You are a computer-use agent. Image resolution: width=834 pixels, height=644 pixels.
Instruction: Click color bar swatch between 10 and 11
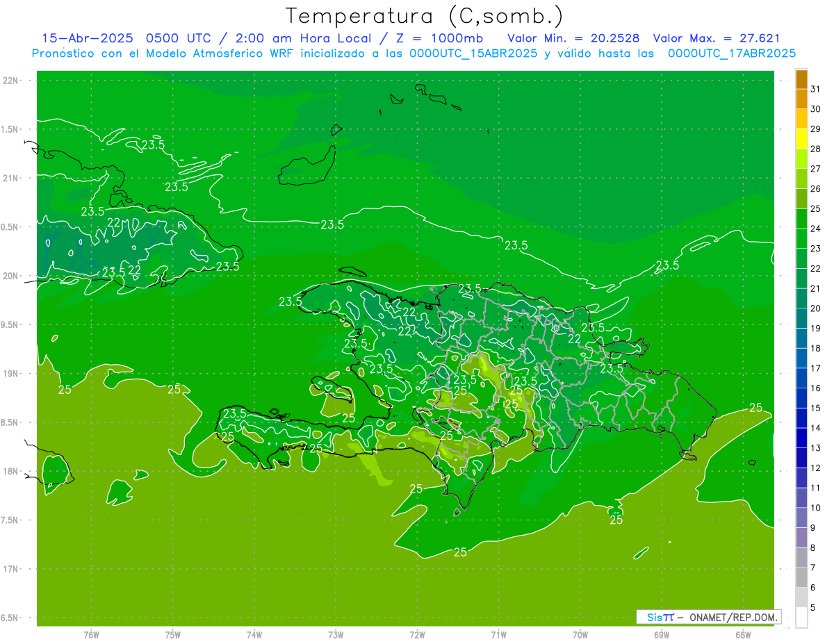tap(801, 498)
